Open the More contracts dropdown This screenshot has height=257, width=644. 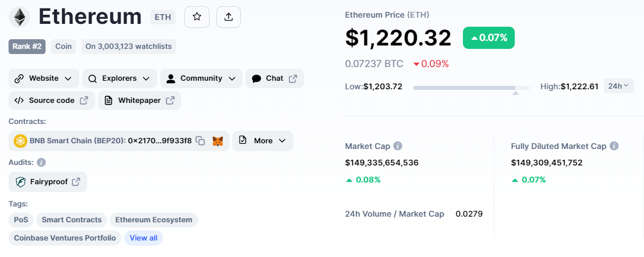pos(263,141)
